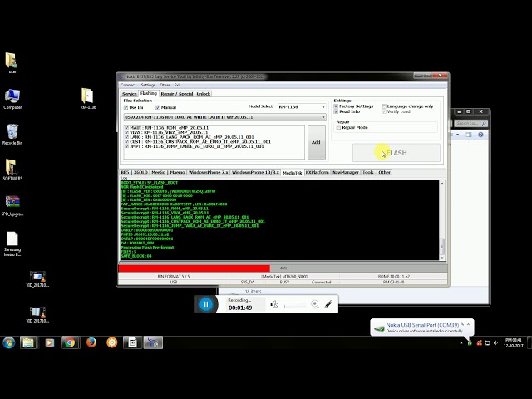Image resolution: width=532 pixels, height=399 pixels.
Task: Select the WindowsPhone 7.x platform tab
Action: (209, 172)
